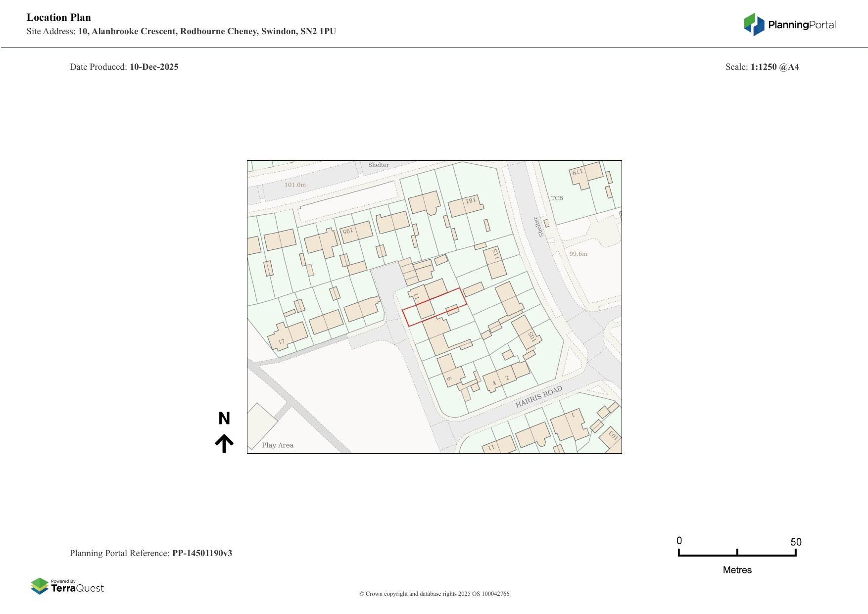Select the building numbered 17

[288, 336]
